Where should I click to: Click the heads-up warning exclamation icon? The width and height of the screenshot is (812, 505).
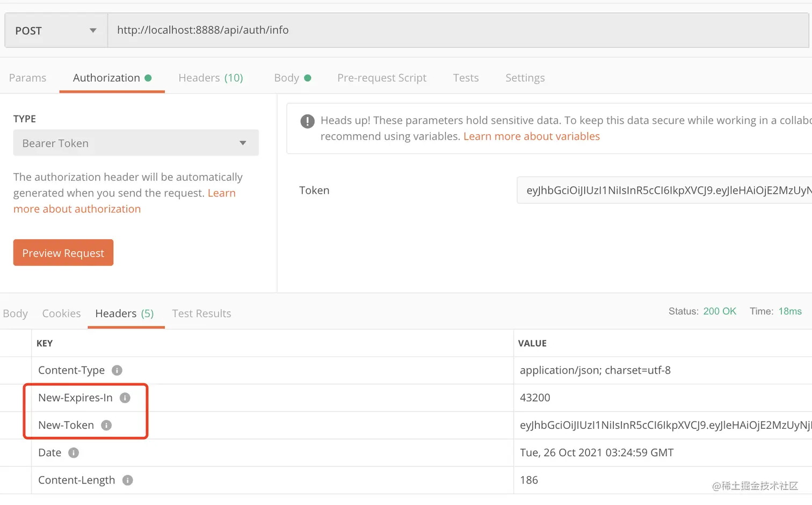[307, 121]
